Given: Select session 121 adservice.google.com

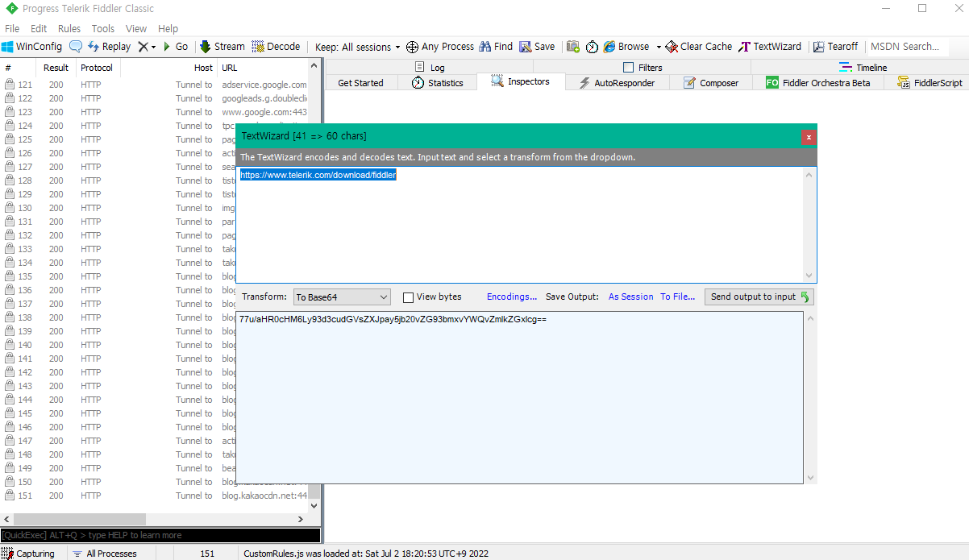Looking at the screenshot, I should pyautogui.click(x=156, y=85).
